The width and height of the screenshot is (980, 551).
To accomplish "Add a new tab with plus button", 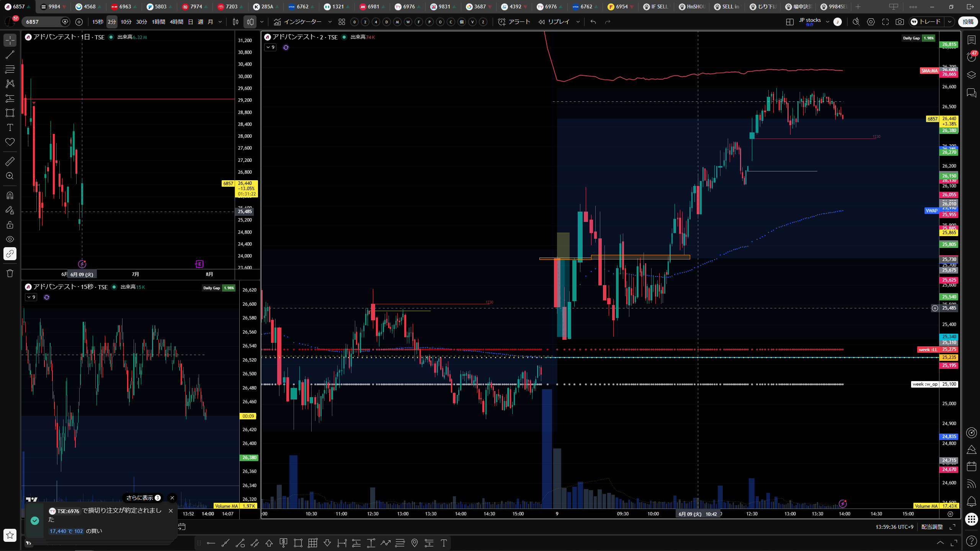I will (858, 7).
